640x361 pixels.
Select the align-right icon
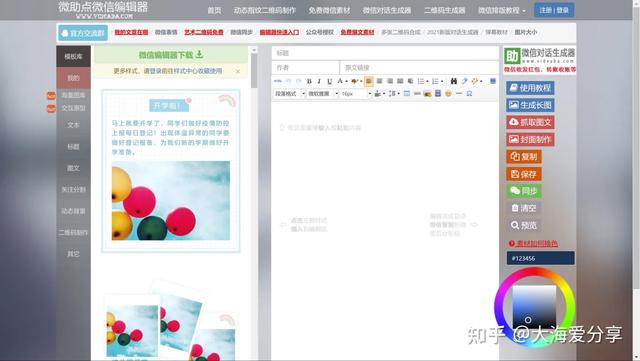point(390,81)
